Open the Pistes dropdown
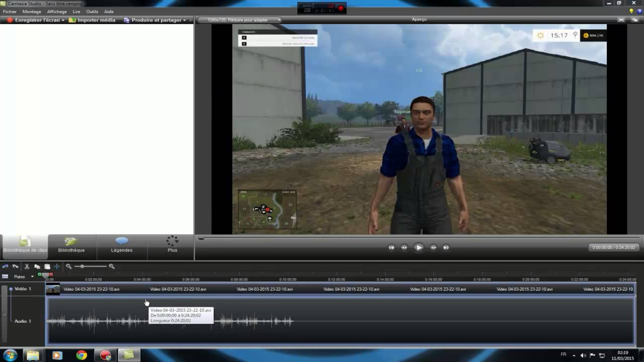 pyautogui.click(x=24, y=277)
